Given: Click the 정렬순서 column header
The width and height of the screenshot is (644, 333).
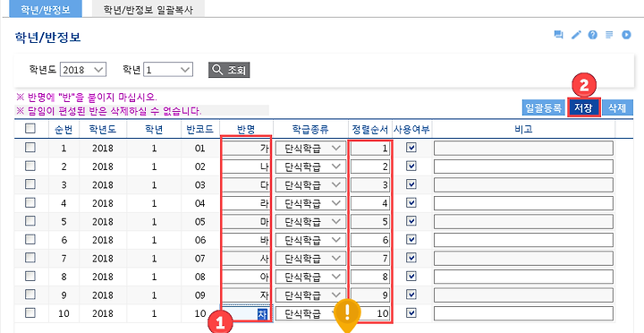Looking at the screenshot, I should click(x=370, y=129).
